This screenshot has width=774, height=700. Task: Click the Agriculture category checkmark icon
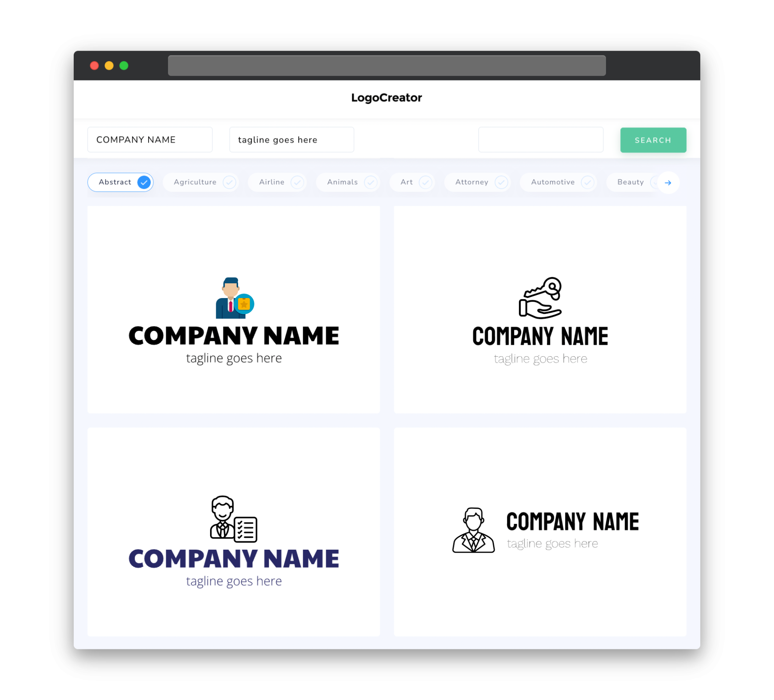(229, 182)
